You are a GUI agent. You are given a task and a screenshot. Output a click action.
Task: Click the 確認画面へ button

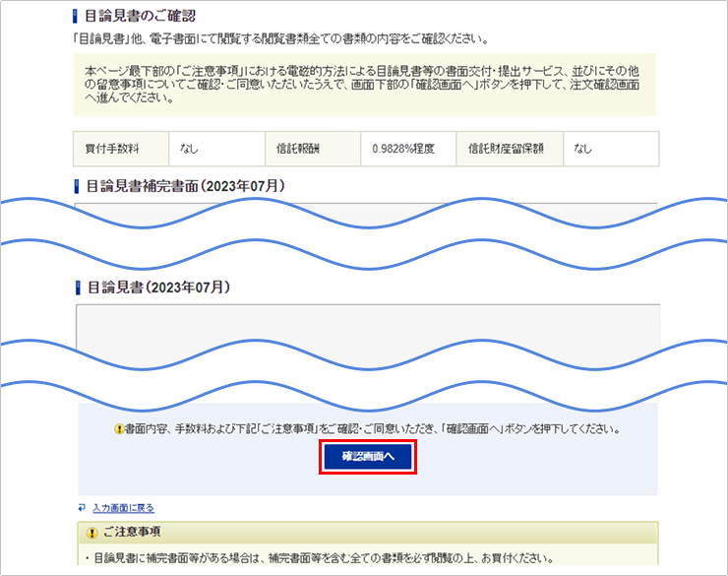pos(368,457)
